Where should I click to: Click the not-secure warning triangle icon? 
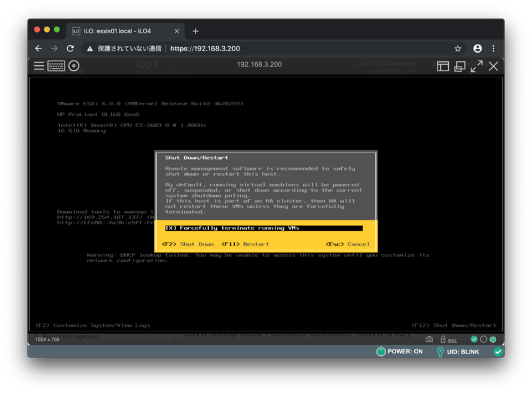tap(90, 49)
